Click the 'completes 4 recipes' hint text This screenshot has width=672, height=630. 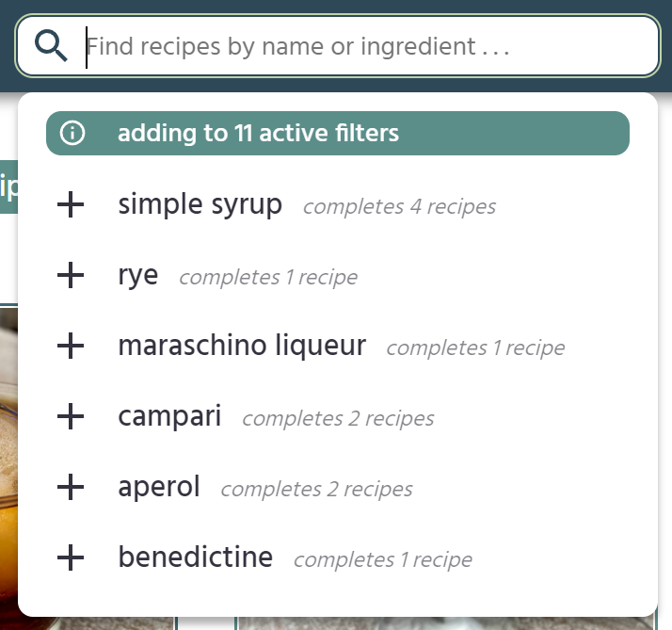click(399, 207)
